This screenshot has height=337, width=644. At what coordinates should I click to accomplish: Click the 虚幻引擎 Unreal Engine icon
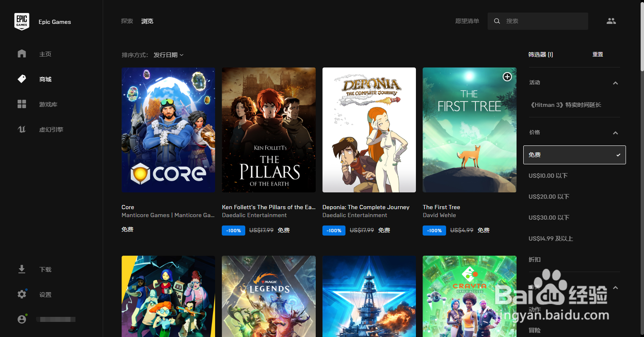(22, 129)
